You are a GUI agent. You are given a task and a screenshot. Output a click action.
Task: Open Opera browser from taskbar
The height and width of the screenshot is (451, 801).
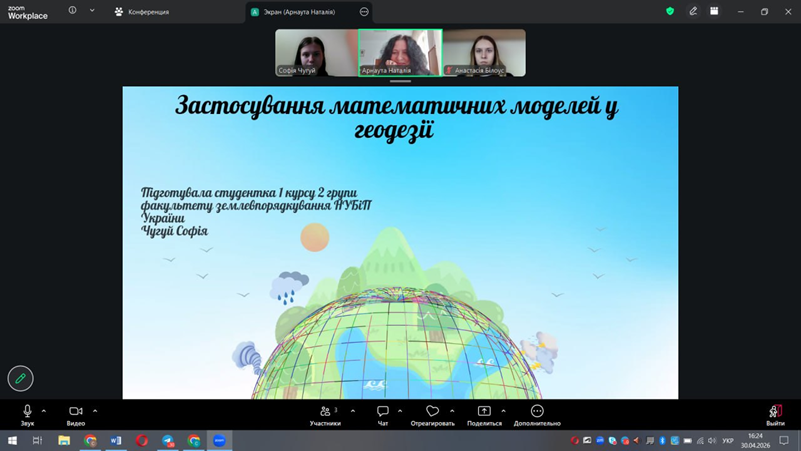click(142, 440)
